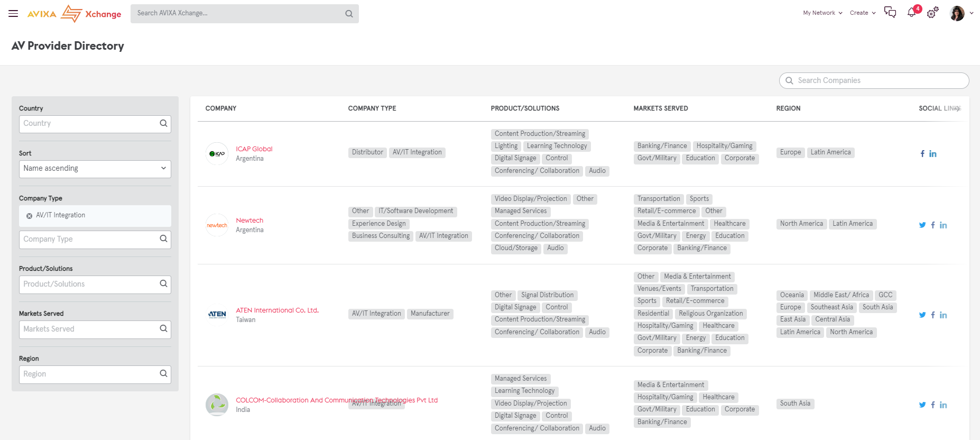Click the REGION column header
The height and width of the screenshot is (440, 980).
[x=788, y=108]
